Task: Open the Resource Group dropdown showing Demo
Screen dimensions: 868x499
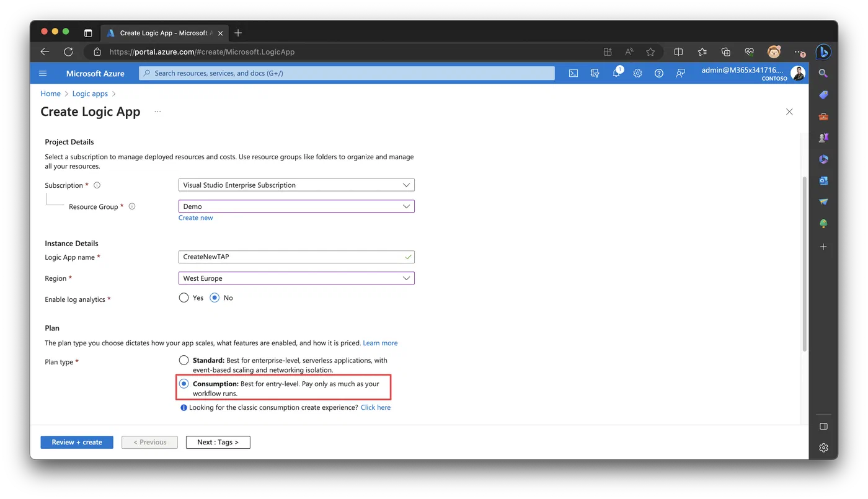Action: click(296, 206)
